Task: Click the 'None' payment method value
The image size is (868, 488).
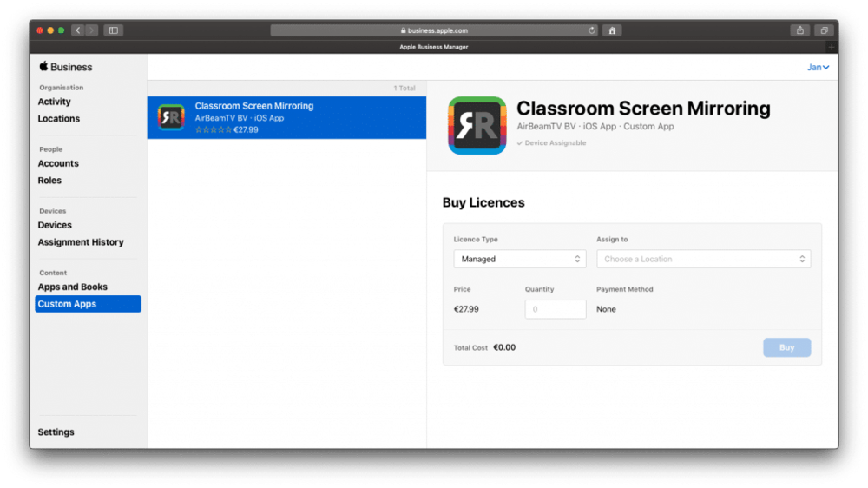Action: tap(606, 309)
